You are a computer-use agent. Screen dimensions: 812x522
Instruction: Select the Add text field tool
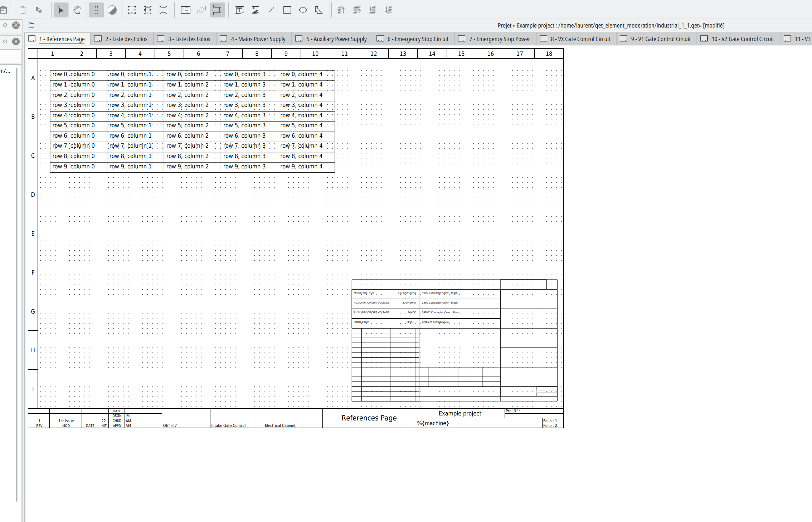coord(239,10)
